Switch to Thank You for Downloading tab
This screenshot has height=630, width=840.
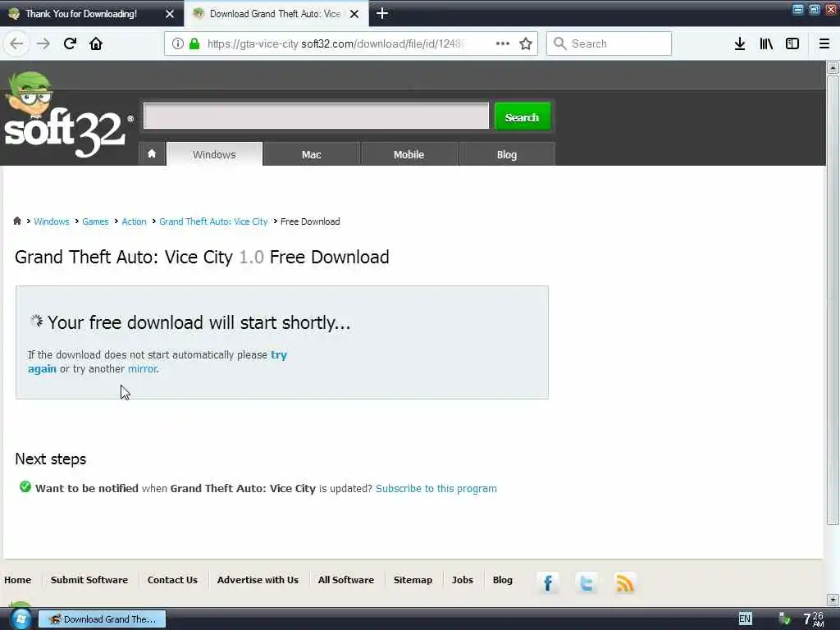click(x=81, y=14)
